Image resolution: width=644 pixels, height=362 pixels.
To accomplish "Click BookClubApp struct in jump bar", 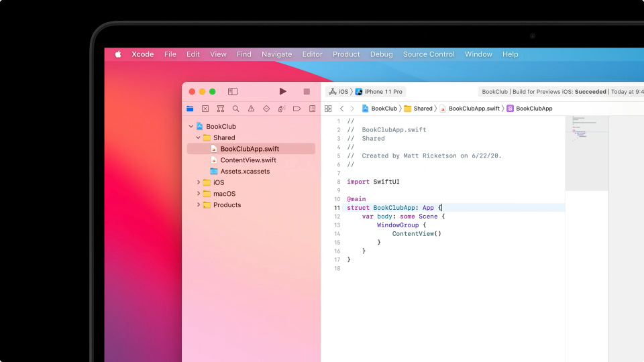I will coord(529,109).
